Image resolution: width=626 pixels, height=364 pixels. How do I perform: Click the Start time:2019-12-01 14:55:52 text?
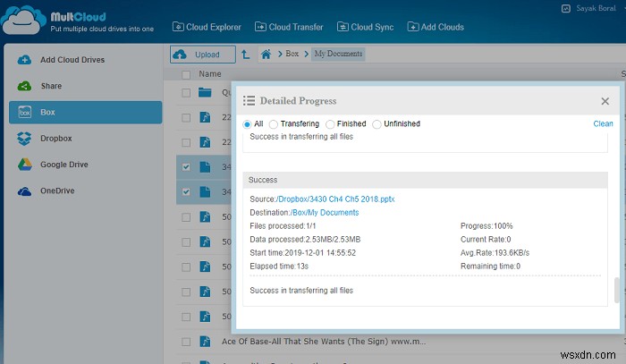302,253
